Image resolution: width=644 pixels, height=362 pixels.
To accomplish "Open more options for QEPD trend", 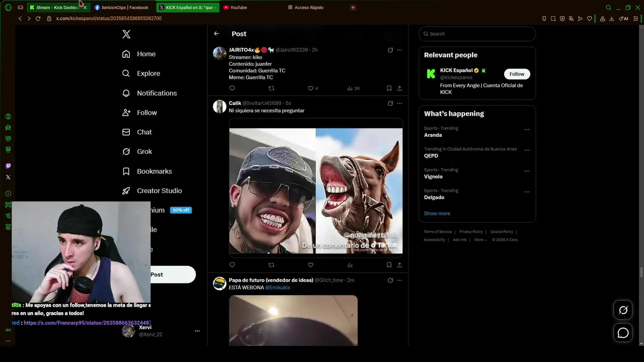I will 527,150.
